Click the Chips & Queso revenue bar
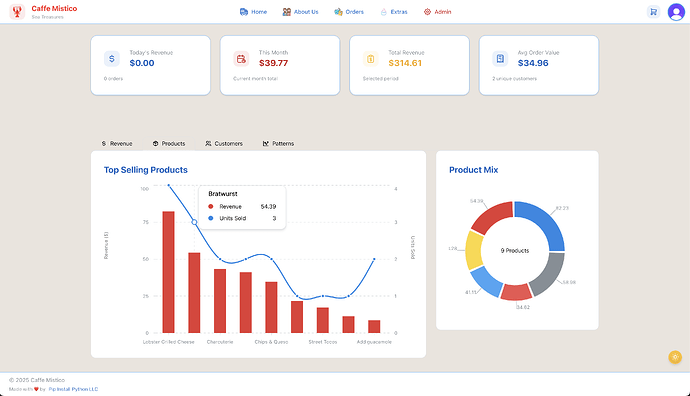Screen dimensions: 690x396 (271, 307)
